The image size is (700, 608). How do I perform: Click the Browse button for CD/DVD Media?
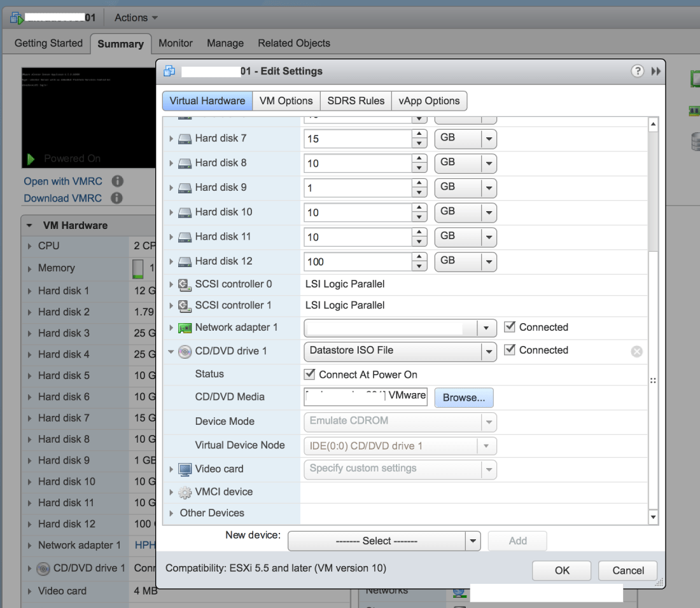(x=463, y=397)
